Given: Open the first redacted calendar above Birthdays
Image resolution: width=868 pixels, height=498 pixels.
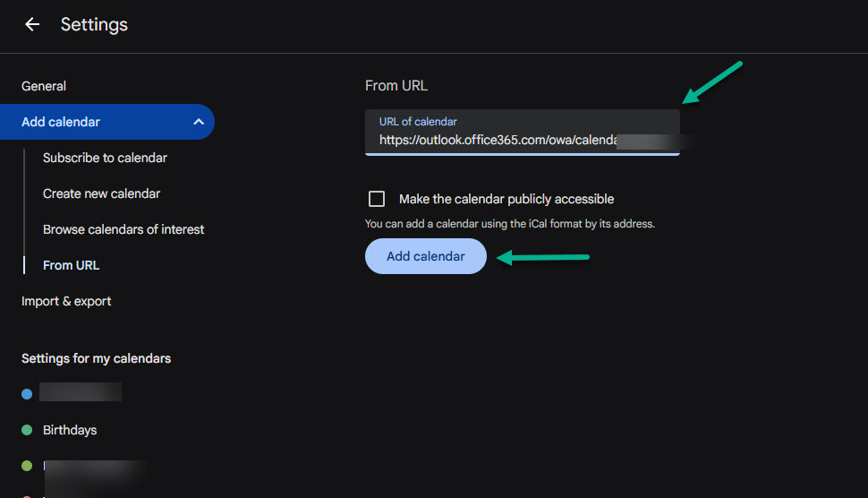Looking at the screenshot, I should (81, 392).
